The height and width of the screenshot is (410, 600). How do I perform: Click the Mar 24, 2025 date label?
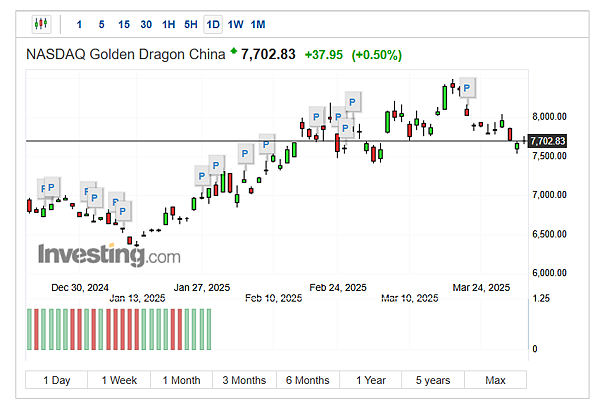(481, 287)
